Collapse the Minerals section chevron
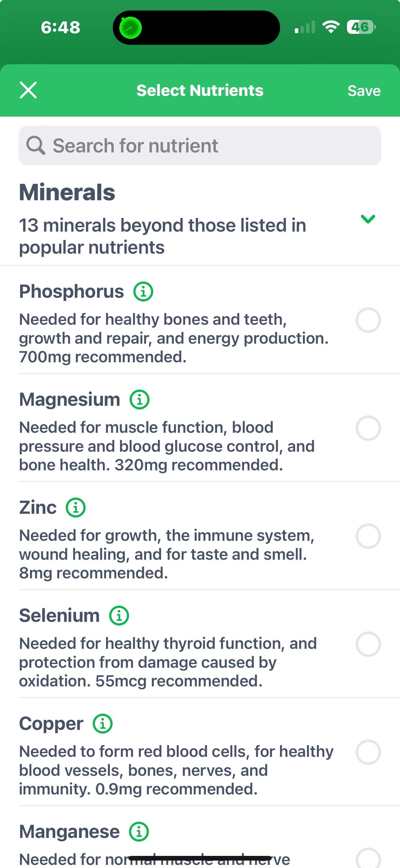This screenshot has height=868, width=400. tap(368, 219)
